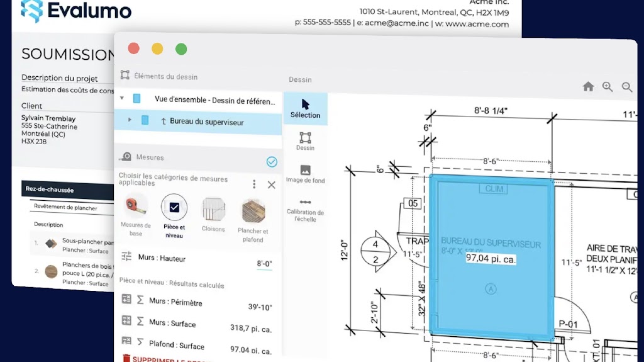Screen dimensions: 644x362
Task: Click the Planchers de bois item thumbnail
Action: [x=51, y=271]
